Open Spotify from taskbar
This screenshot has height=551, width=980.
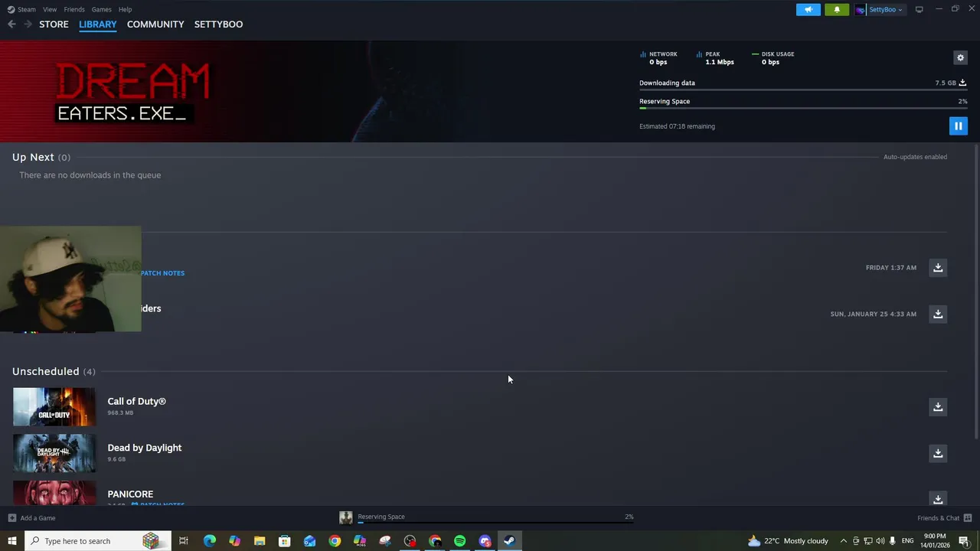click(x=459, y=541)
